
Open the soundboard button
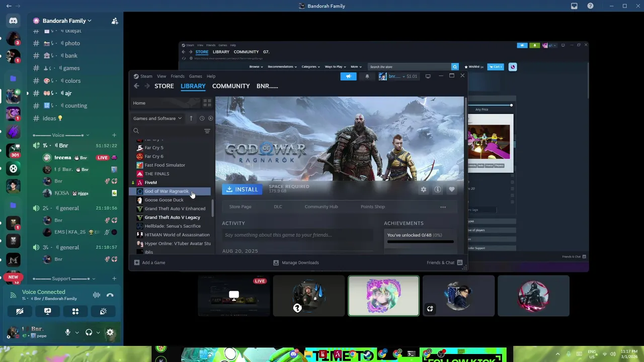coord(103,311)
